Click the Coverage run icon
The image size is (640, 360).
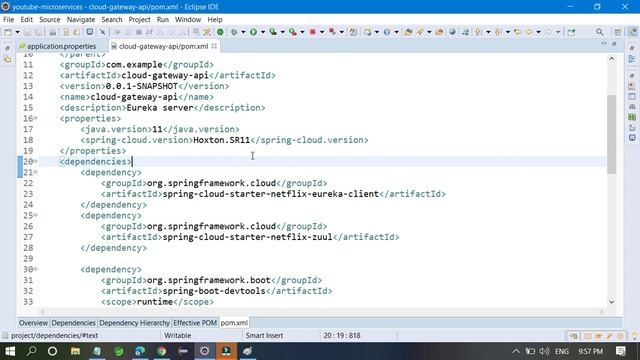click(273, 32)
